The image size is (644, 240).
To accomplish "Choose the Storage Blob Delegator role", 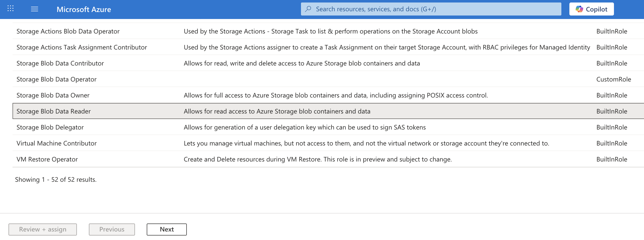I will click(x=50, y=127).
